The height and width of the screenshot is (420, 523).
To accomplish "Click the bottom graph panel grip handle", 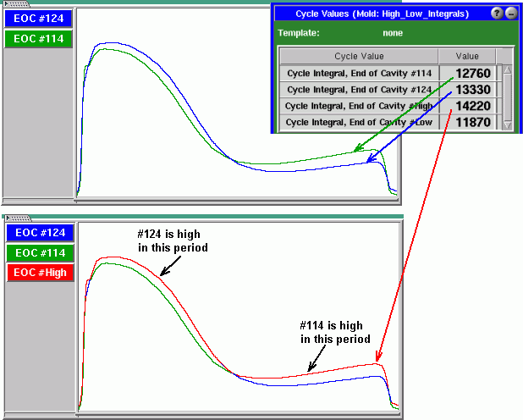I will coord(19,218).
